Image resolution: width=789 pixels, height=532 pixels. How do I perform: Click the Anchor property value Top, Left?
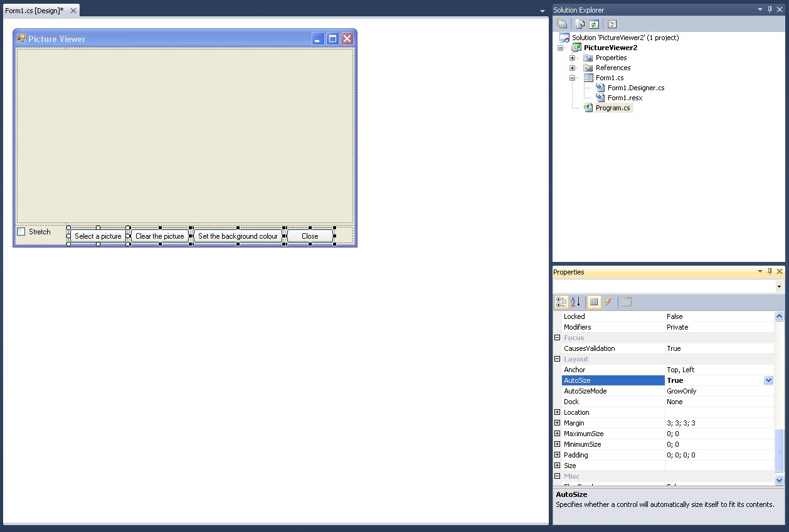680,370
